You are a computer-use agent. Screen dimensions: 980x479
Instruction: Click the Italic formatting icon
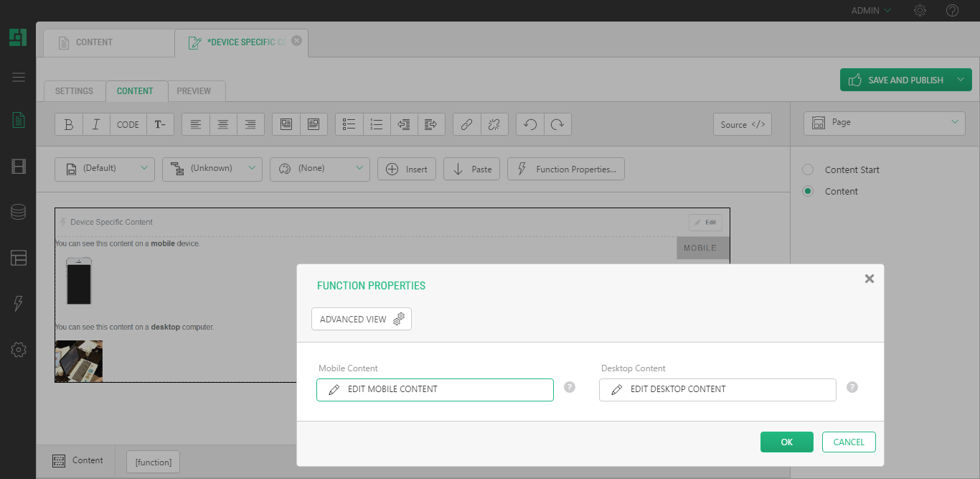tap(96, 124)
